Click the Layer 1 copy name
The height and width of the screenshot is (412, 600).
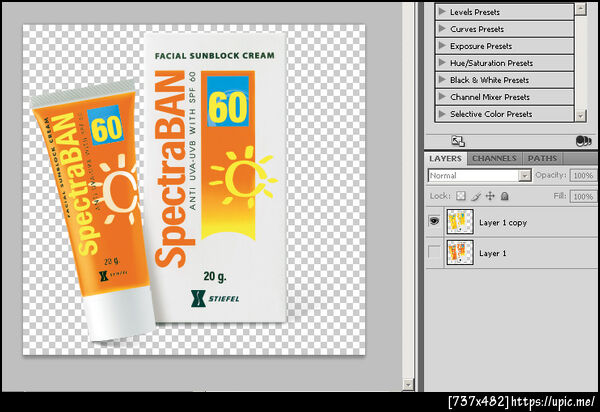503,223
